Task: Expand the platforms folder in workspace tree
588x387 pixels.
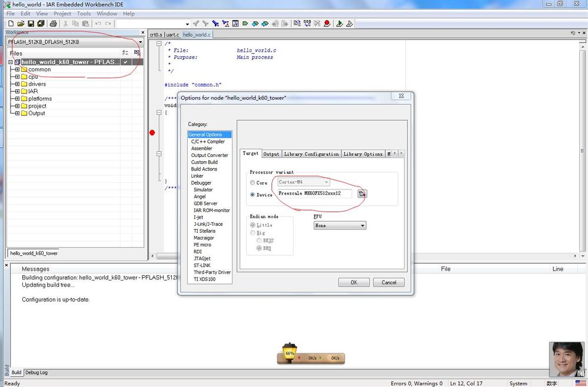Action: 17,99
